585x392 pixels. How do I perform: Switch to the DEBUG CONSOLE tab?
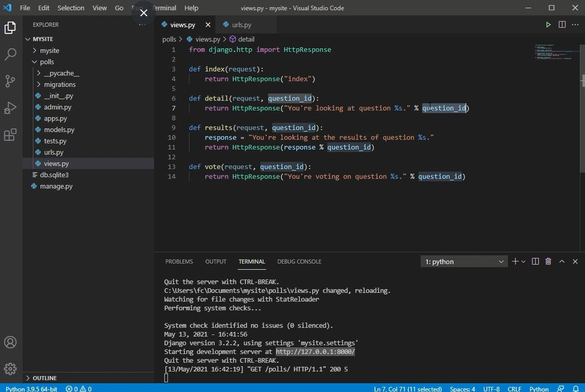click(x=299, y=262)
